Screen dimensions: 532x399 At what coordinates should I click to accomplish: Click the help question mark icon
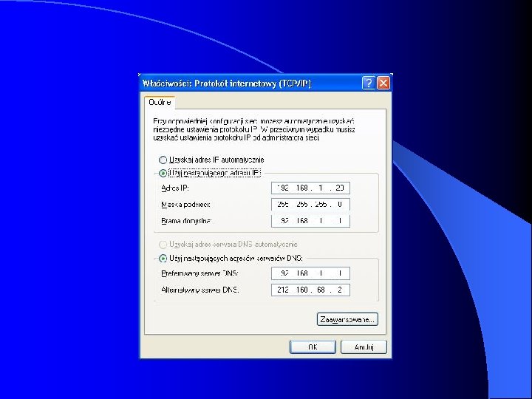coord(369,83)
